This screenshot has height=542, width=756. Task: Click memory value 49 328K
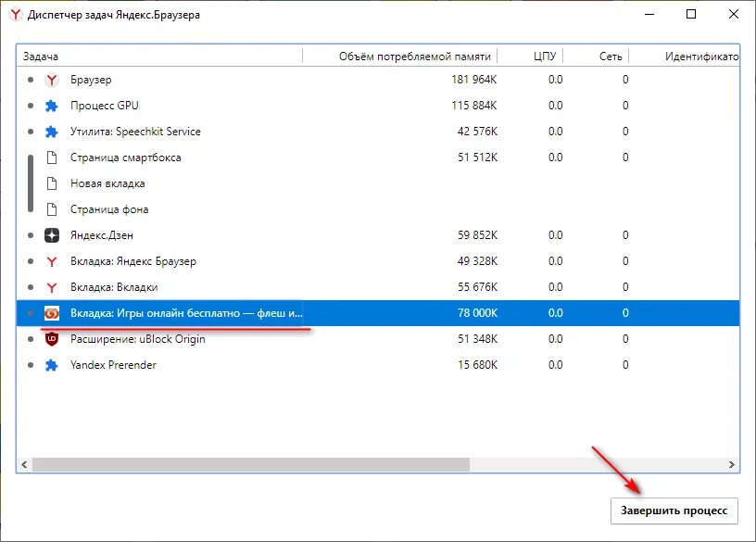coord(477,261)
